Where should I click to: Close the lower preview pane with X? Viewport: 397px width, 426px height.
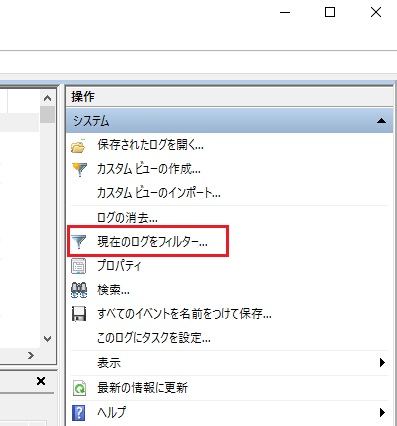click(x=41, y=381)
